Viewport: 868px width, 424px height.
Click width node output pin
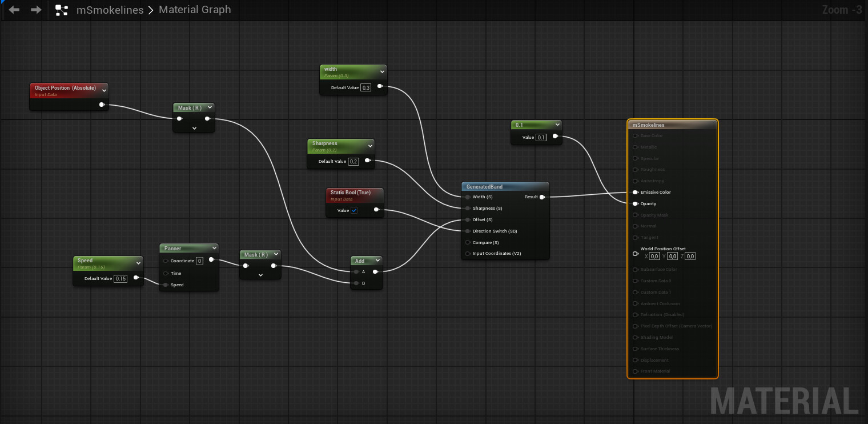point(380,86)
